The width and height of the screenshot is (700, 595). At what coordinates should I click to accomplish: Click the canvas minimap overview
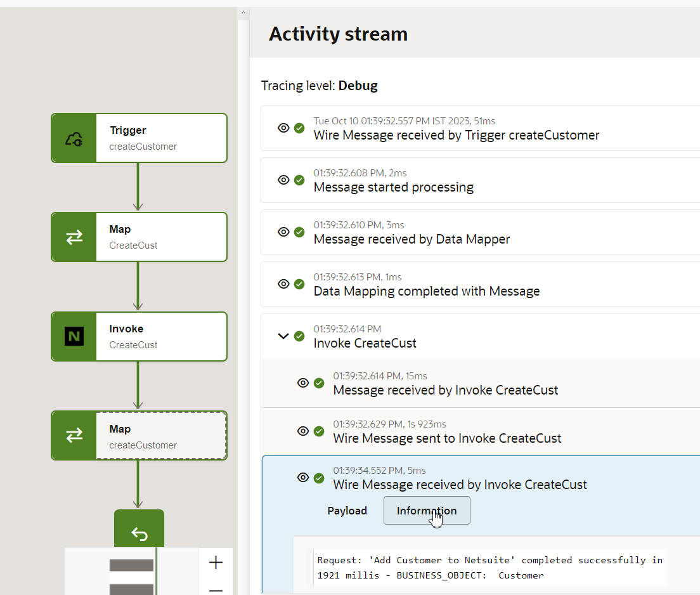click(130, 572)
